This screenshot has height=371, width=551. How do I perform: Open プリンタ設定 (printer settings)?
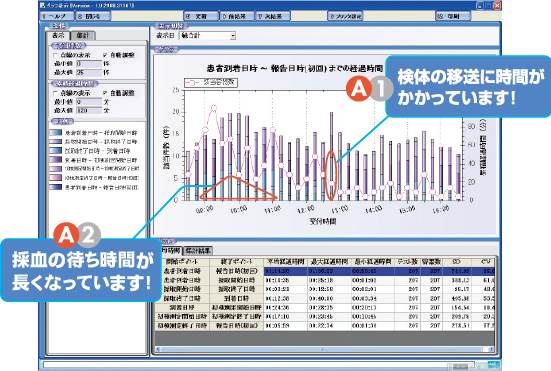[345, 16]
